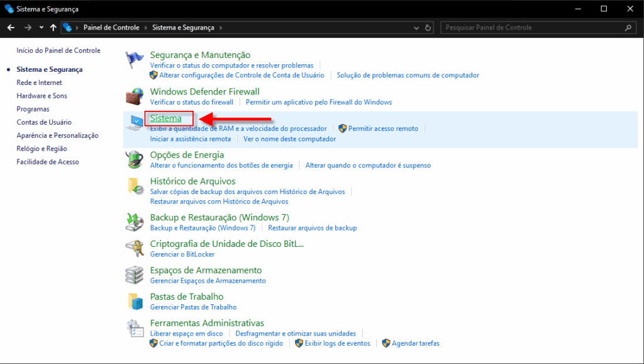Open the Ferramentas Administrativas gear icon
This screenshot has height=364, width=644.
pos(135,328)
